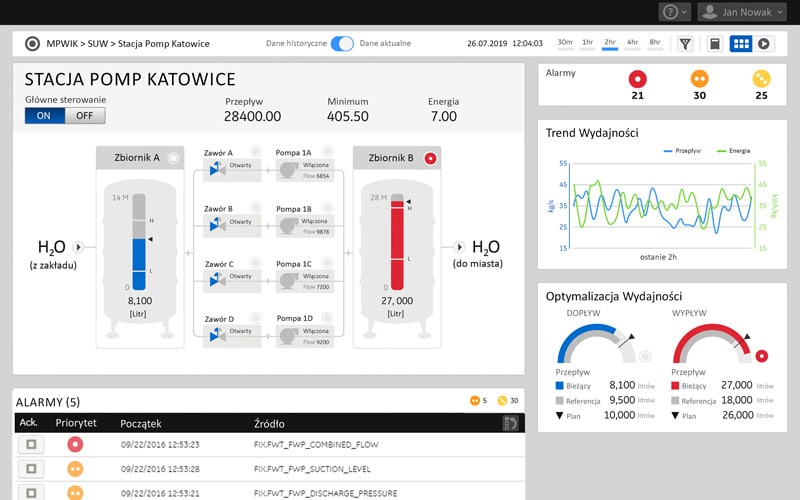Select the 30m time range tab
This screenshot has height=500, width=800.
coord(565,43)
